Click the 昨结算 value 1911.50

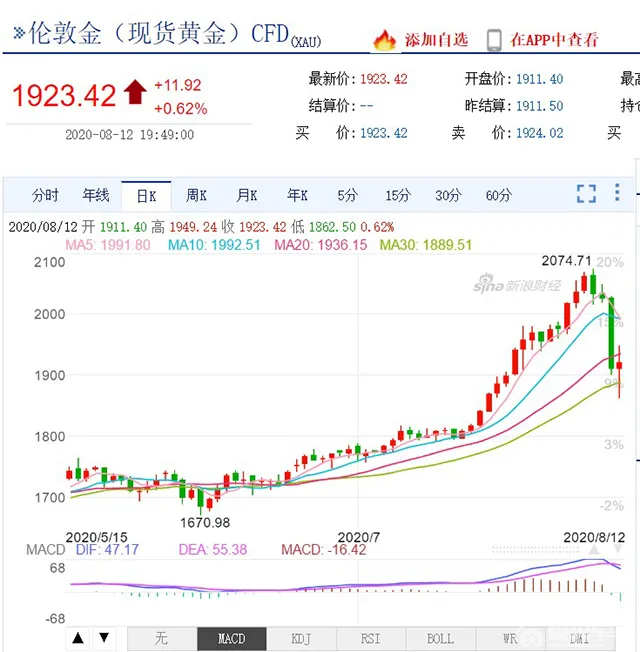pyautogui.click(x=539, y=106)
